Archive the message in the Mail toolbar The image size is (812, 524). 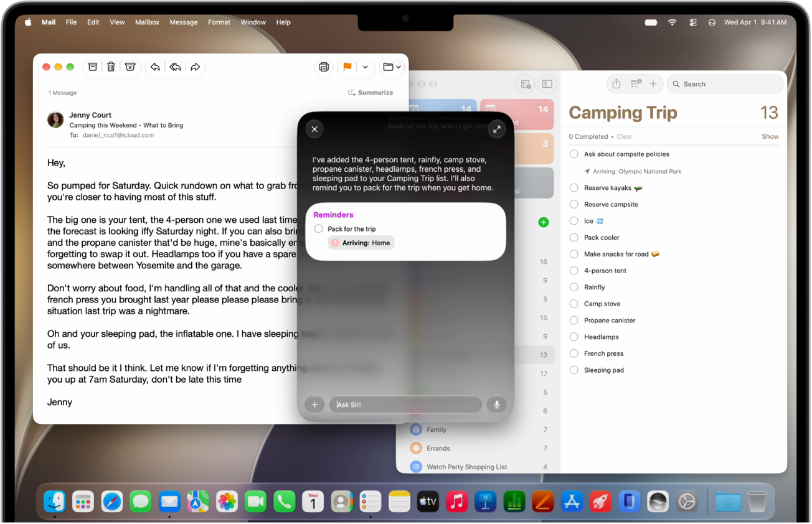tap(93, 67)
